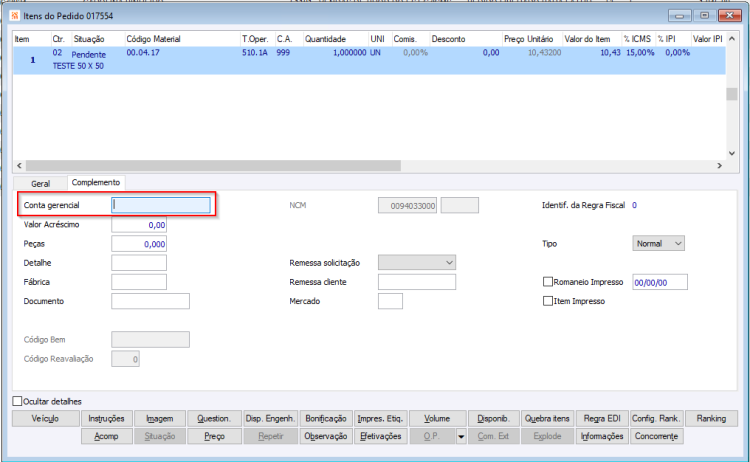Select item row 1 Pendente in grid
The width and height of the screenshot is (750, 462).
click(369, 60)
